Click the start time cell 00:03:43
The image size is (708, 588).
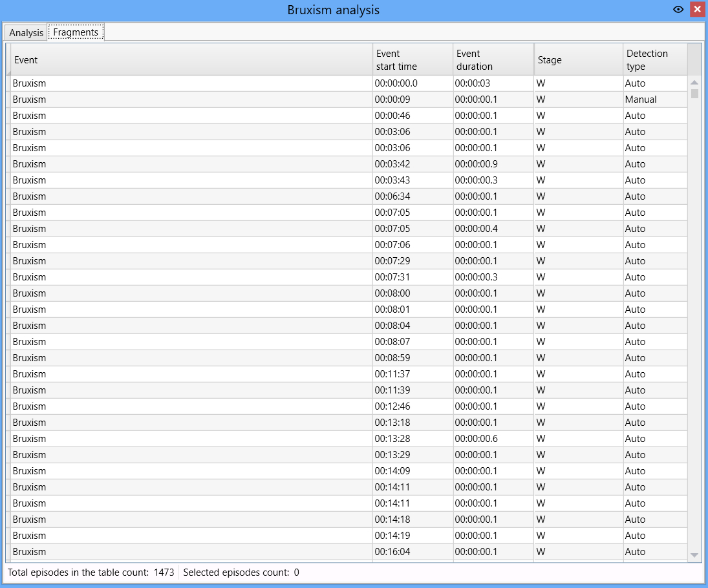(413, 180)
